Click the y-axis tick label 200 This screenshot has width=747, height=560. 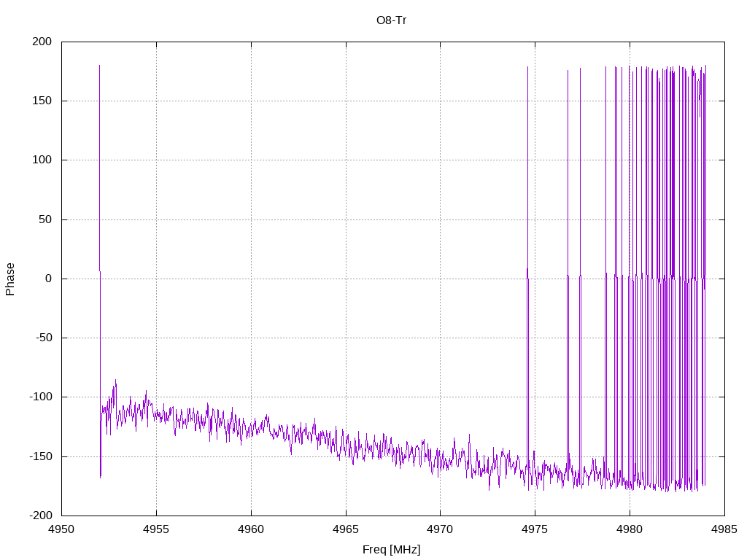(x=42, y=42)
